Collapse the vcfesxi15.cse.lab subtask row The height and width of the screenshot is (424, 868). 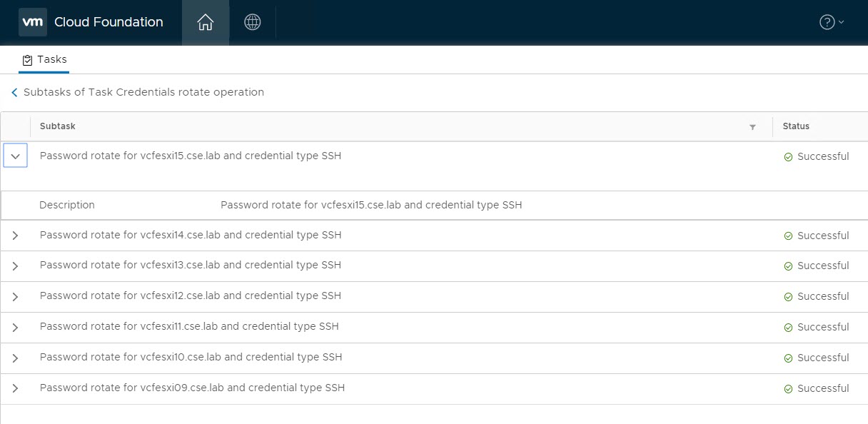[16, 156]
